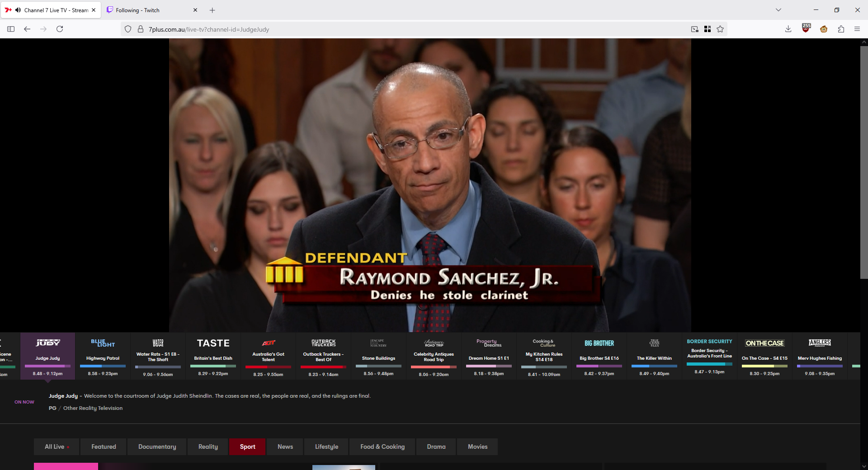The image size is (868, 470).
Task: Click the Big Brother channel logo
Action: pos(599,343)
